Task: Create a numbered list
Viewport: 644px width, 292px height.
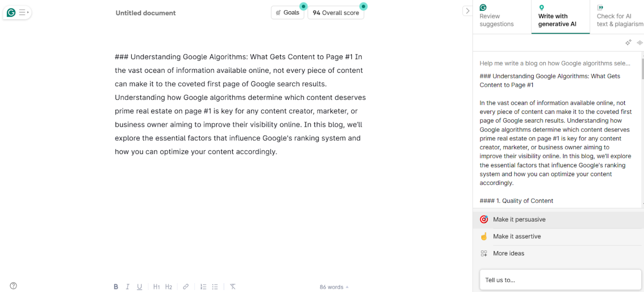Action: click(x=203, y=287)
